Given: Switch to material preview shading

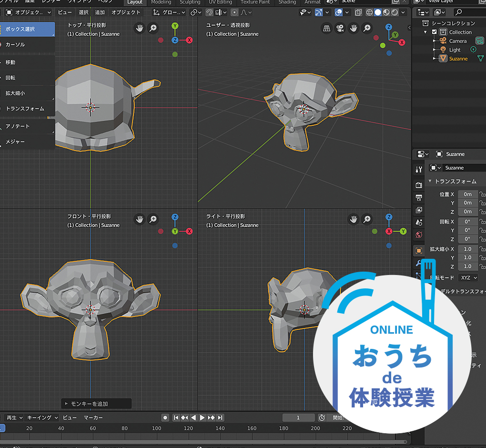Looking at the screenshot, I should (x=386, y=12).
